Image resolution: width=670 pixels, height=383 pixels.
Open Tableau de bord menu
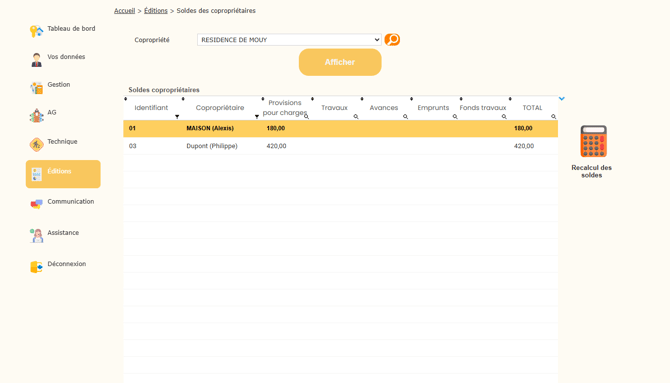click(x=71, y=29)
